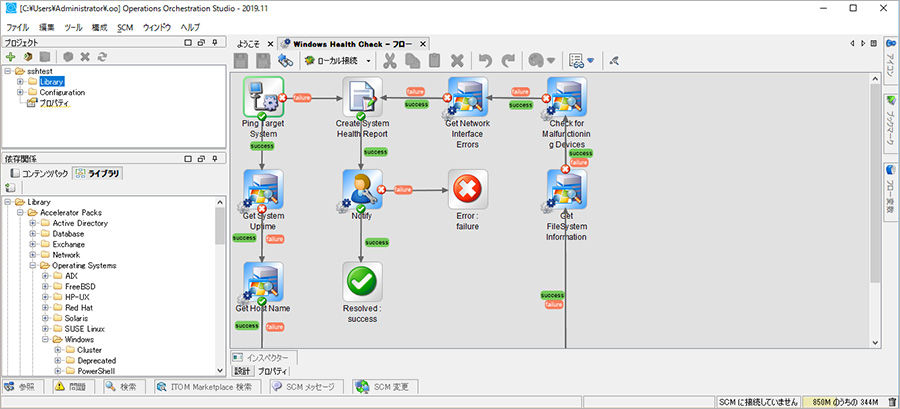Collapse the Operating Systems folder
The width and height of the screenshot is (900, 409).
[33, 265]
